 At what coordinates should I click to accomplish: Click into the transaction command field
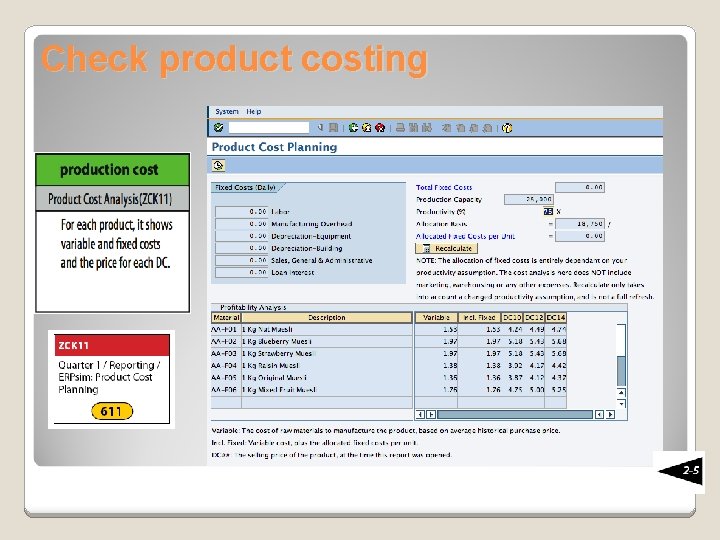(x=269, y=128)
